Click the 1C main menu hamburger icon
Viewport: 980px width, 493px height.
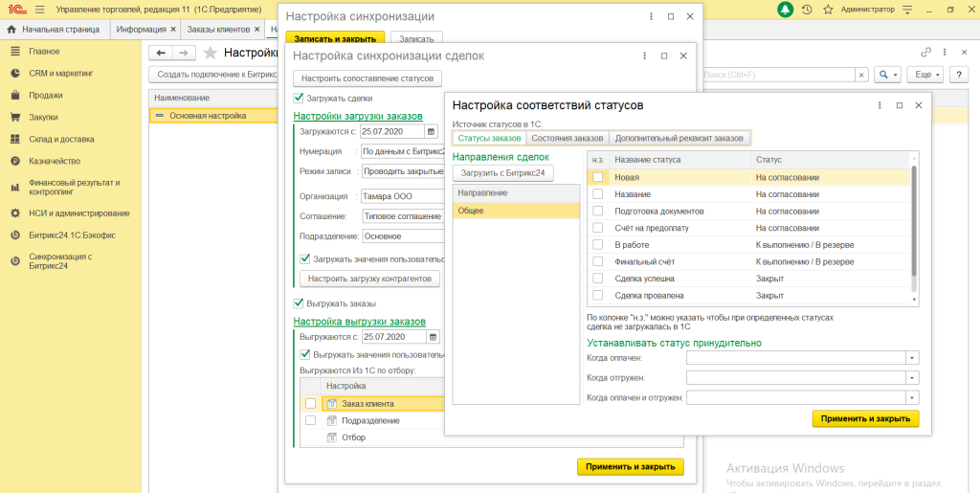point(39,10)
